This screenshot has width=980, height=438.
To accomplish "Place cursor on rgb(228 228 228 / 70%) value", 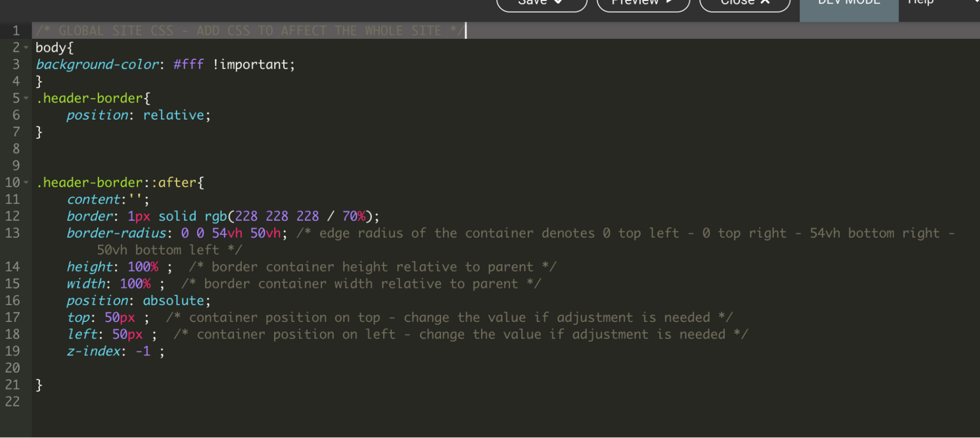I will [x=289, y=216].
